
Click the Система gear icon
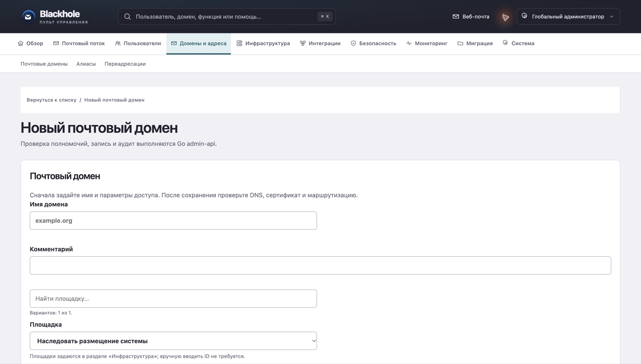pos(505,43)
